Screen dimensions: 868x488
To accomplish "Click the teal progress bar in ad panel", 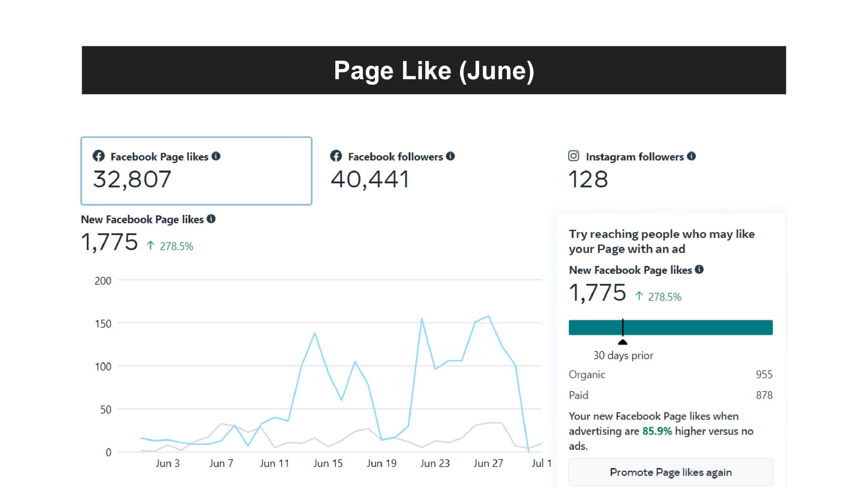I will 671,327.
